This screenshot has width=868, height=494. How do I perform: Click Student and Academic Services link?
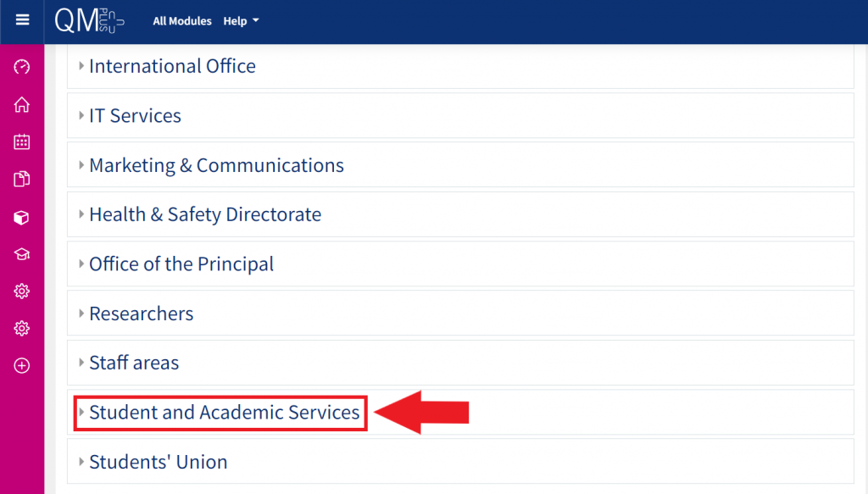(225, 413)
